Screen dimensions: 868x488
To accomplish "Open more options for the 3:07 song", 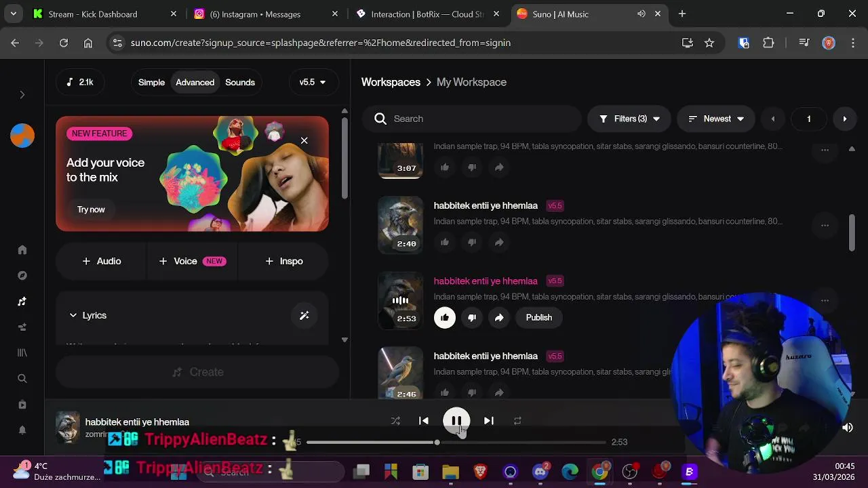I will [x=825, y=150].
